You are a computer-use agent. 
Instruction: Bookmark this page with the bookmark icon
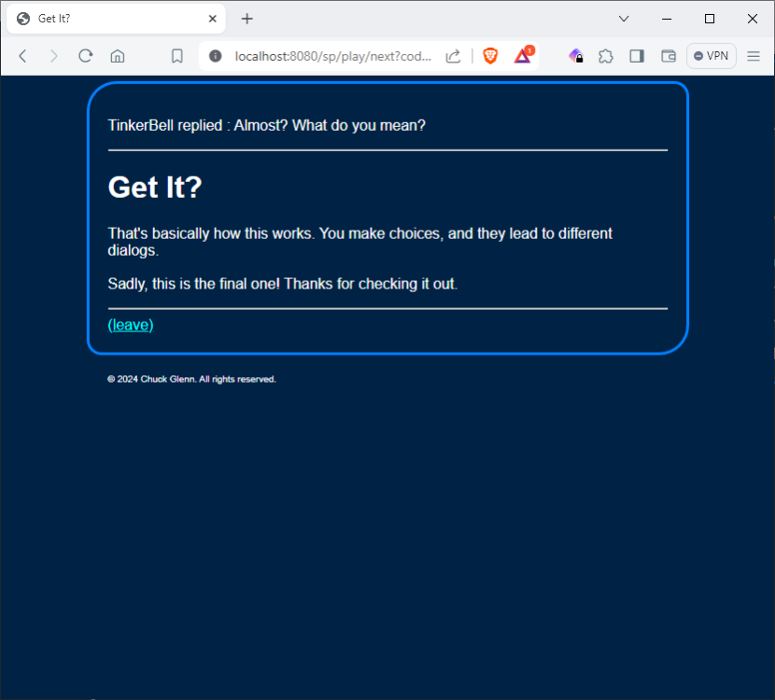tap(176, 56)
